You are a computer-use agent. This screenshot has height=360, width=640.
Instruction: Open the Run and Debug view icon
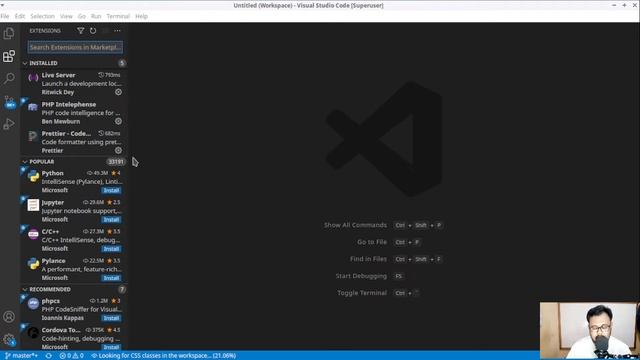pos(9,124)
